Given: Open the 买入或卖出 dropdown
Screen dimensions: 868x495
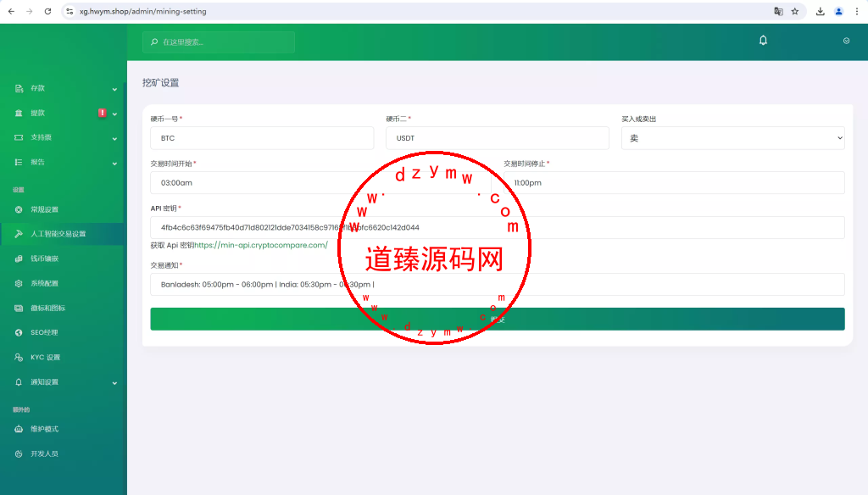Looking at the screenshot, I should pos(733,138).
